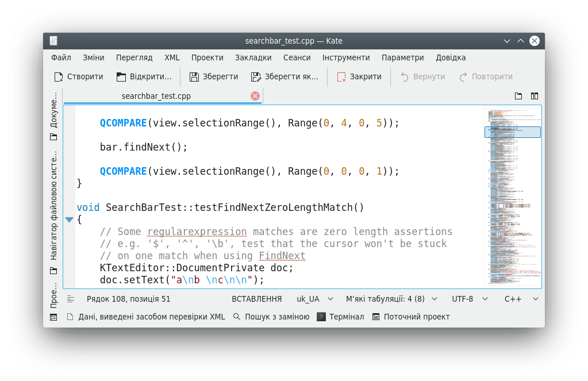Viewport: 588px width, 381px height.
Task: Open the C++ syntax mode dropdown
Action: (x=521, y=299)
